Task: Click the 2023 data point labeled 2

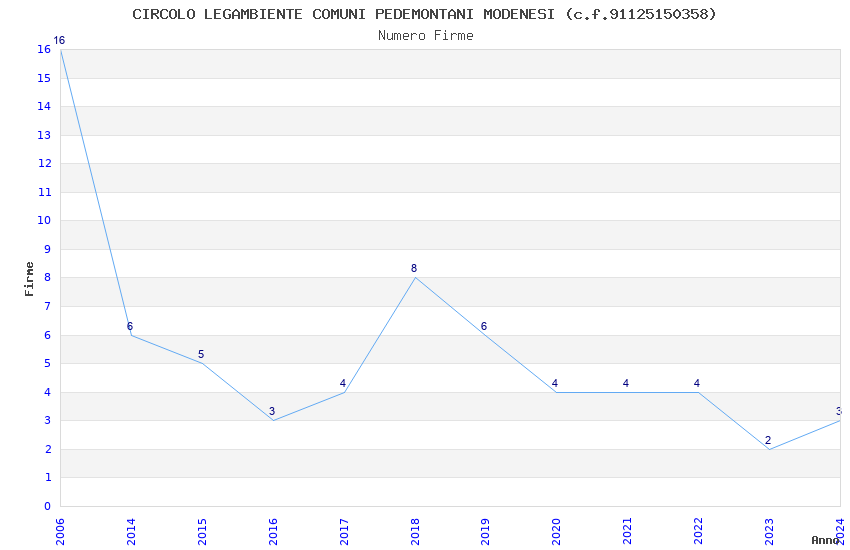Action: point(769,449)
